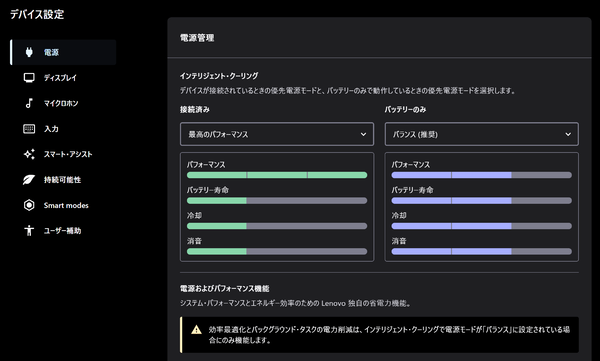
Task: Click the leaf sustainability icon
Action: tap(29, 180)
